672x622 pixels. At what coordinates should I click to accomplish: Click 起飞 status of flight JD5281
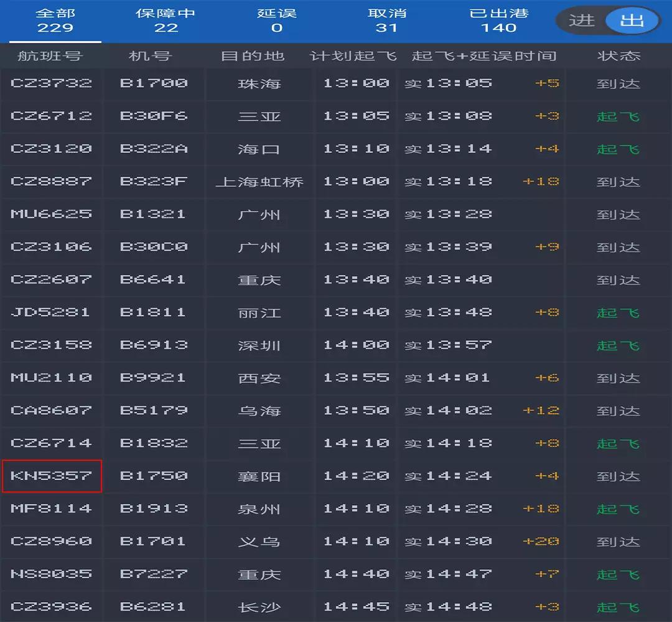[x=618, y=312]
